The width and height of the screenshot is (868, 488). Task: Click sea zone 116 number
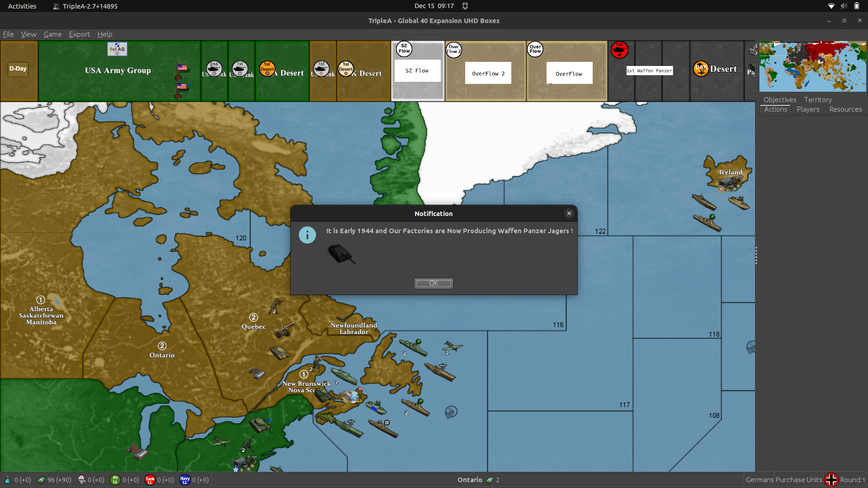tap(558, 324)
